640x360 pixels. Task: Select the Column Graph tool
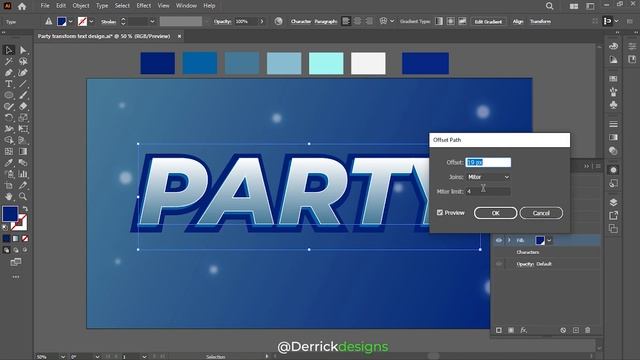(23, 174)
